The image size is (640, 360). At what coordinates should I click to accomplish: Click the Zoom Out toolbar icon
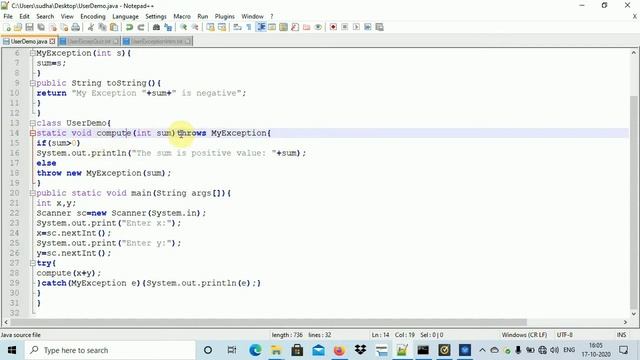click(x=195, y=27)
